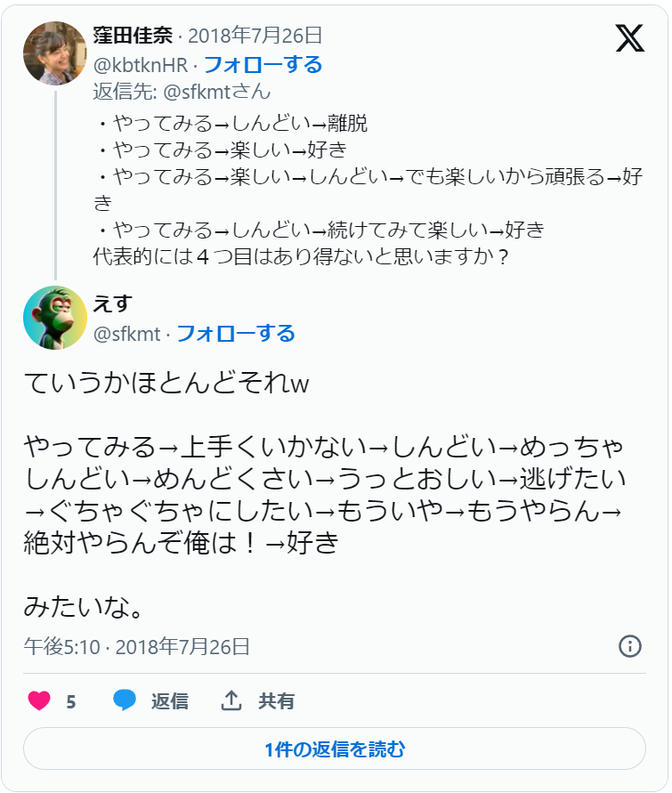Image resolution: width=672 pixels, height=793 pixels.
Task: Click the share arrow icon
Action: pos(231,701)
